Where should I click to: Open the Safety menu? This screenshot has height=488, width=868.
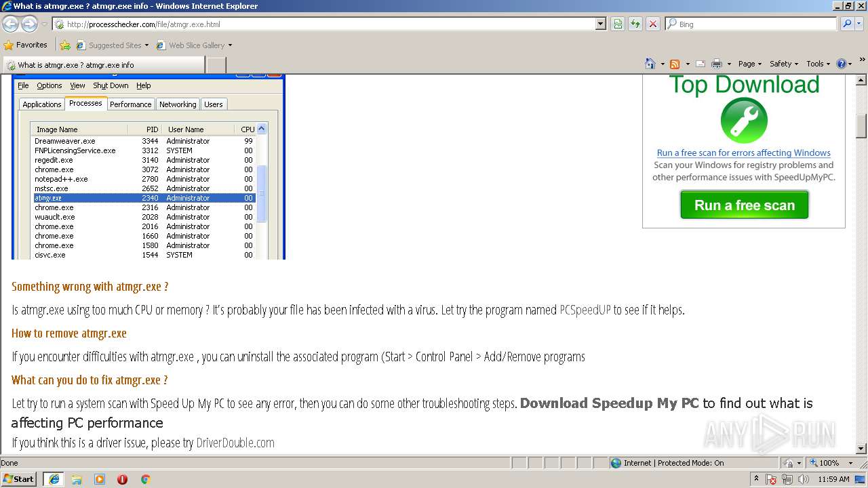784,64
